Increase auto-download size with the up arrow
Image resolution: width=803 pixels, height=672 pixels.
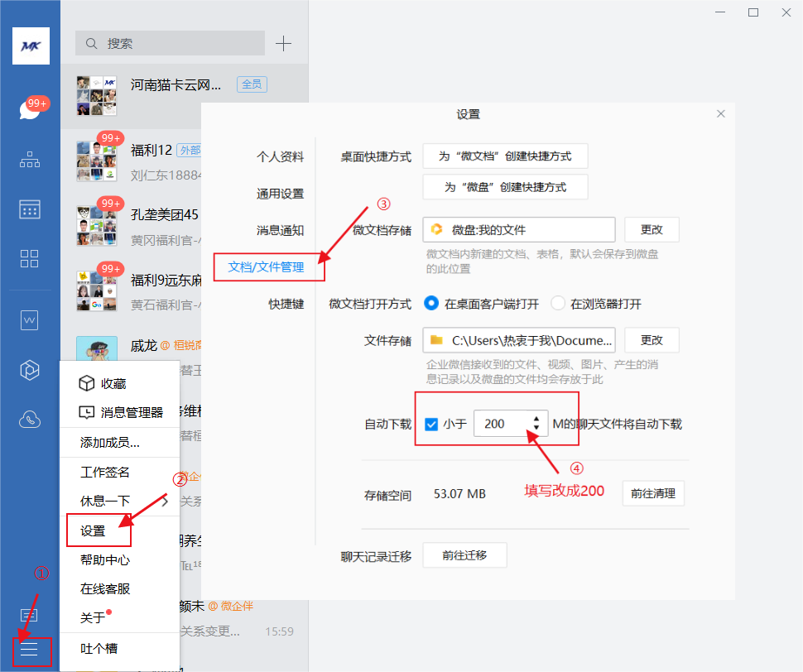point(536,419)
